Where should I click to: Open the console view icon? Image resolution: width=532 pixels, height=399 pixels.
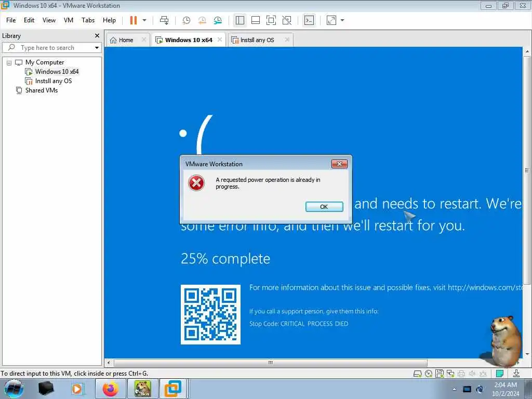pos(309,20)
